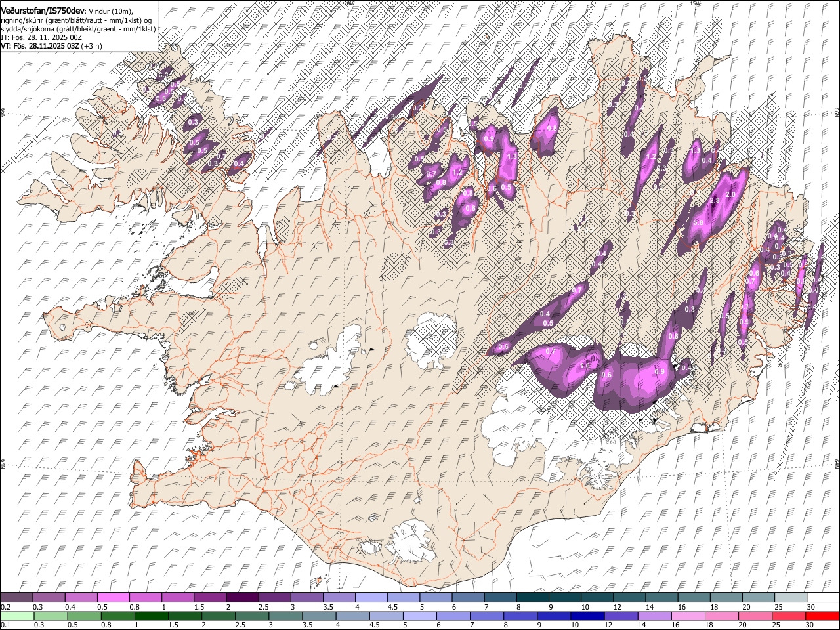Click the snow legend swatch starting at 0.2
840x630 pixels.
17,597
